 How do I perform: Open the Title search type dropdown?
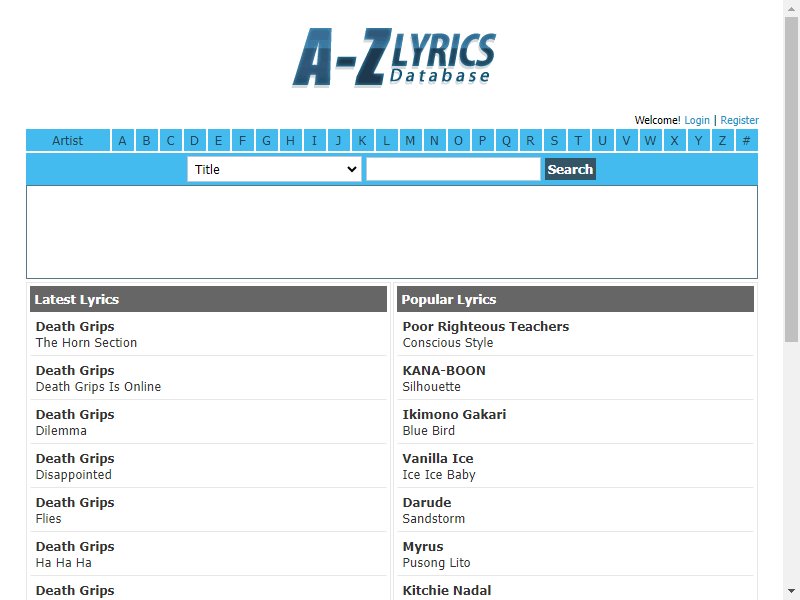point(274,169)
